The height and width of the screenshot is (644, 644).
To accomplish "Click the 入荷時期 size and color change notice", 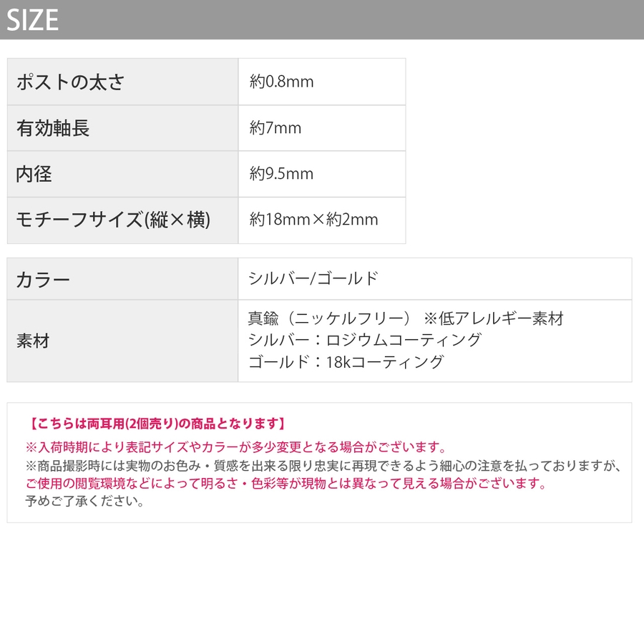I will (x=236, y=447).
